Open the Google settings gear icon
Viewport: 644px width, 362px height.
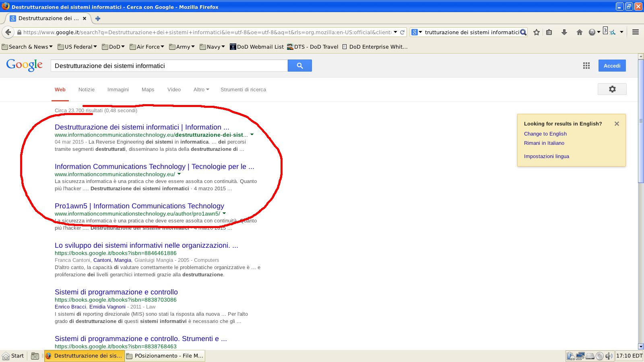(612, 89)
